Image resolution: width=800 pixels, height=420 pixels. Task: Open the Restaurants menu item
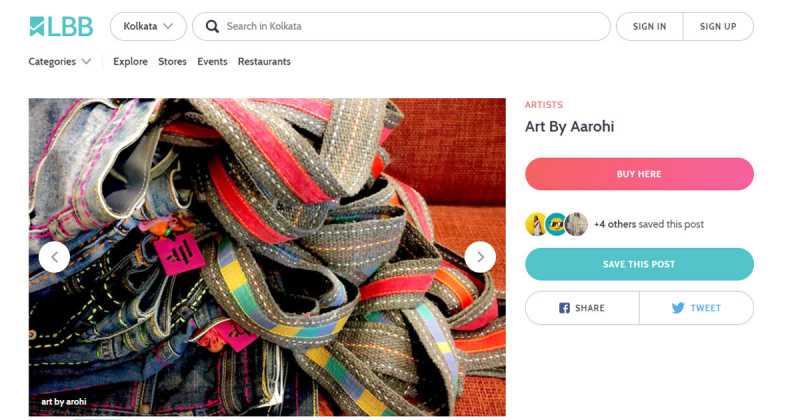coord(264,61)
